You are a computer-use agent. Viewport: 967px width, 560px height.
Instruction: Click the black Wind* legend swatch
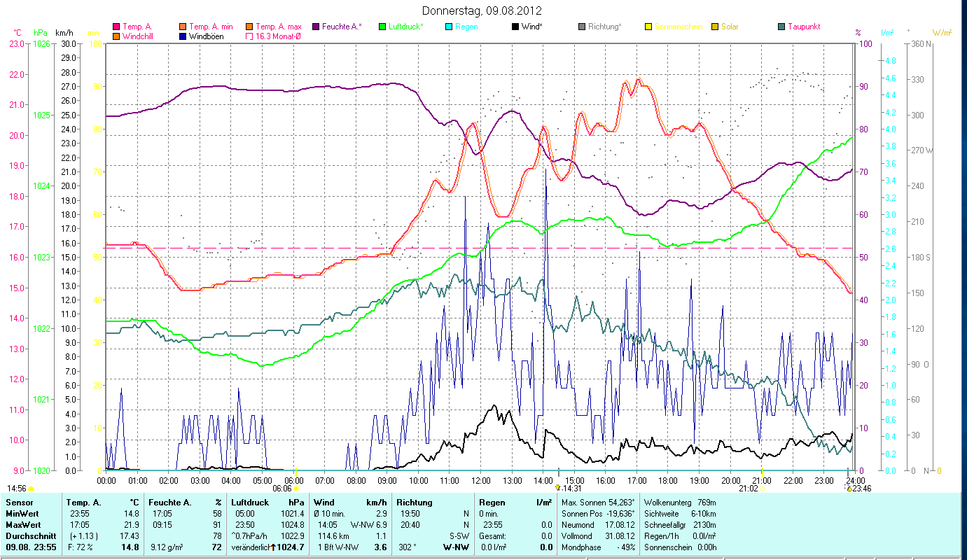click(515, 27)
